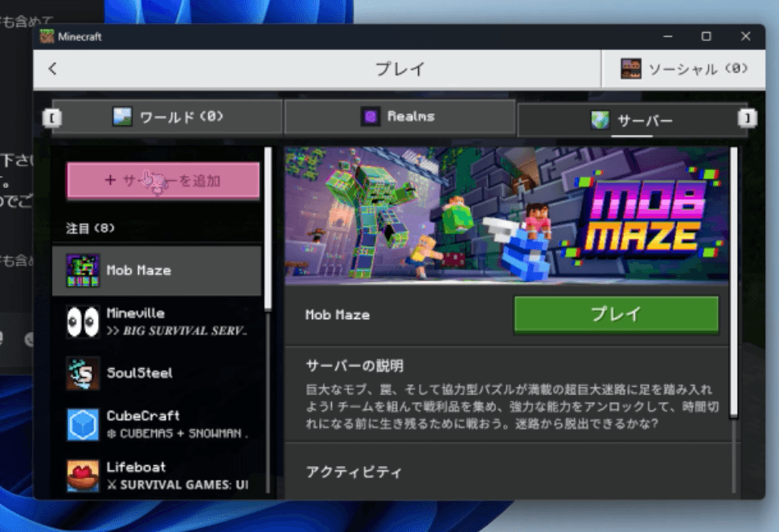Viewport: 779px width, 532px height.
Task: Select the Lifeboat server
Action: coord(157,476)
